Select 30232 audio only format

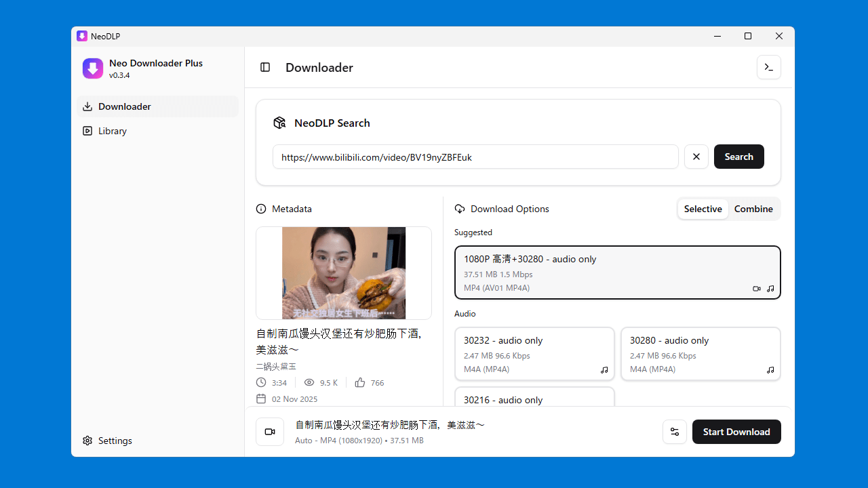[x=534, y=354]
